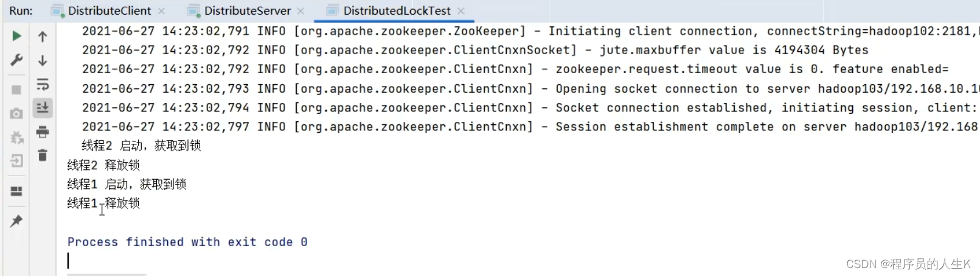Click the Print console output icon
This screenshot has height=276, width=980.
(43, 132)
